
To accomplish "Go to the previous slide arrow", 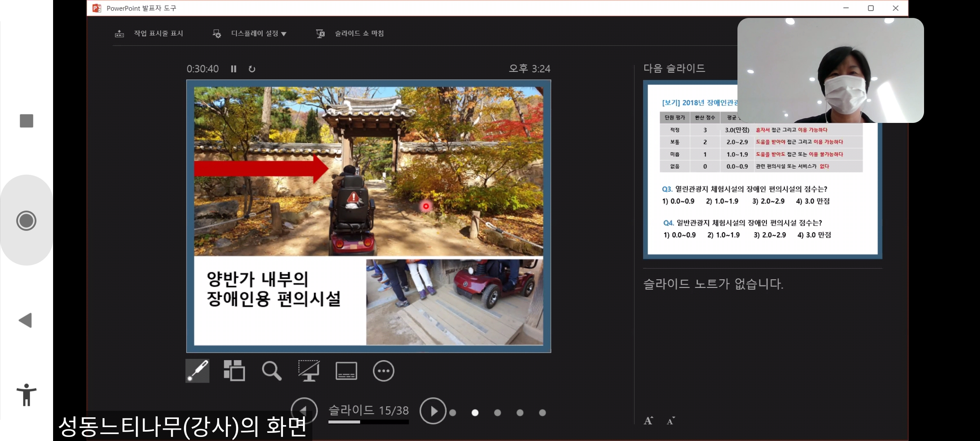I will coord(304,410).
